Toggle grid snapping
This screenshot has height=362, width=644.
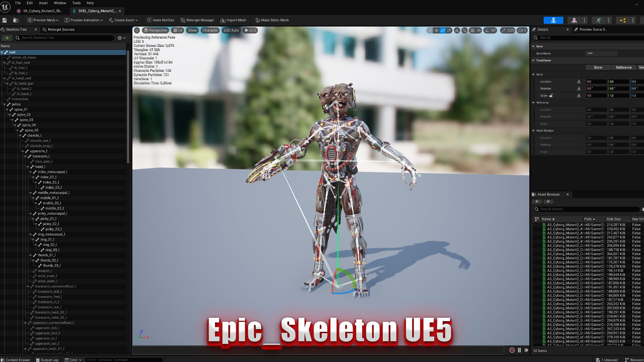pos(473,30)
